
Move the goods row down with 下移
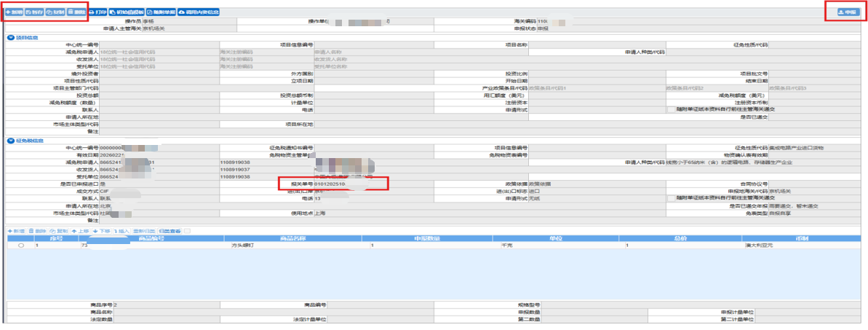tap(101, 231)
